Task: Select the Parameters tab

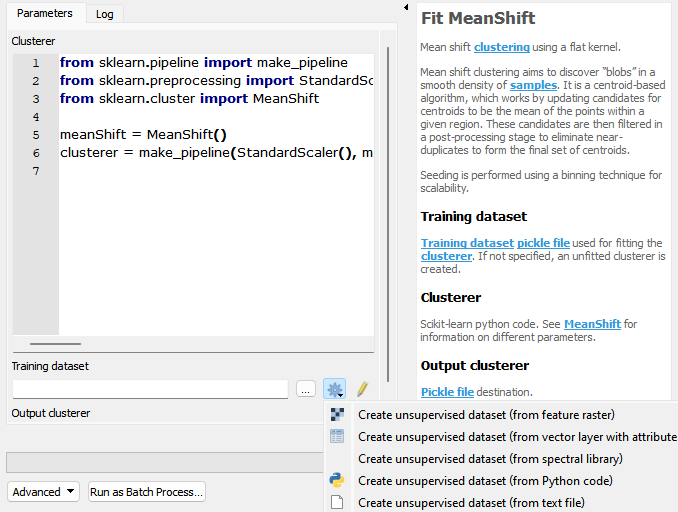Action: [x=45, y=13]
